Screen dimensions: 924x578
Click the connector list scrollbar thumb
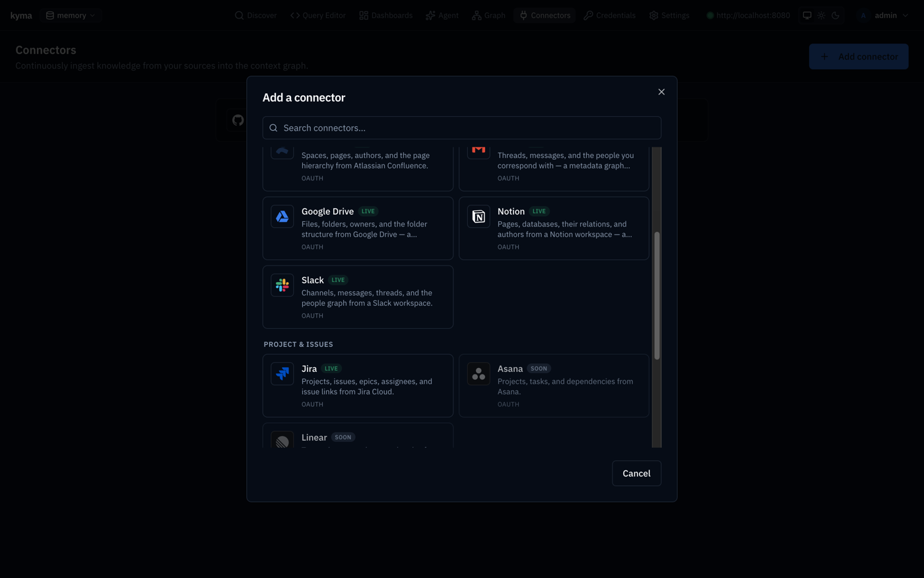click(x=657, y=295)
